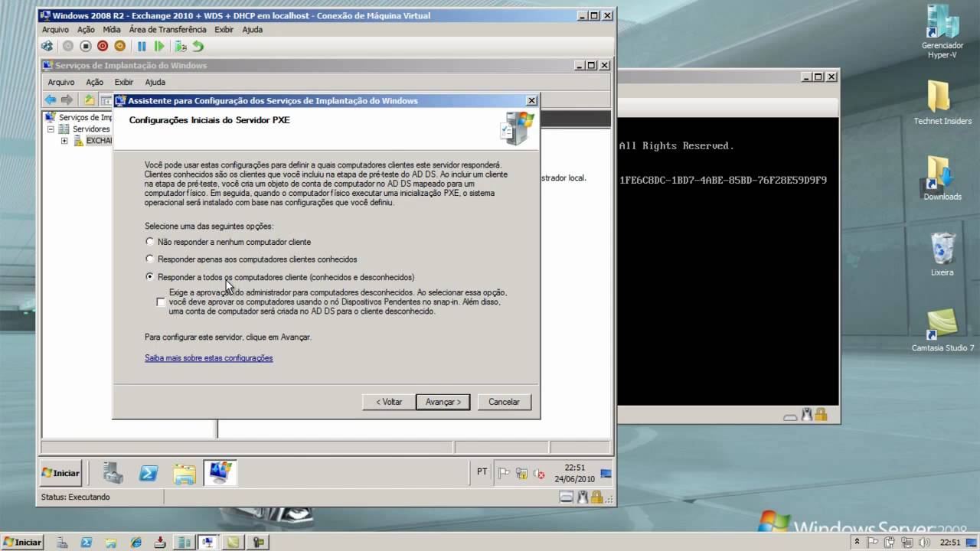Image resolution: width=980 pixels, height=551 pixels.
Task: Click the Avançar button
Action: tap(443, 402)
